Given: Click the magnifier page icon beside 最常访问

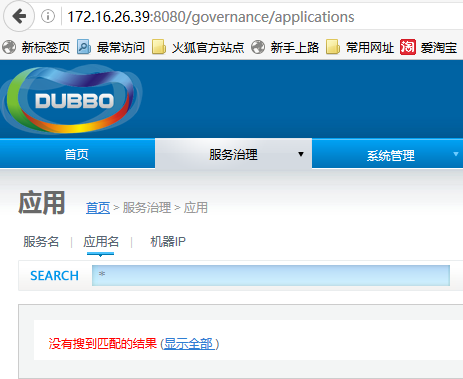Looking at the screenshot, I should click(x=84, y=47).
